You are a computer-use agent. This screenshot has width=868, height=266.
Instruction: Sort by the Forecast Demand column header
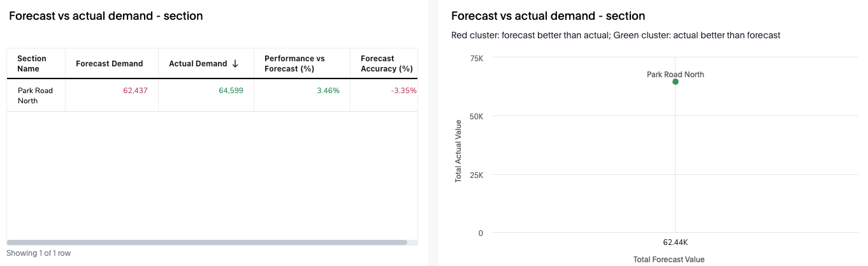[109, 64]
